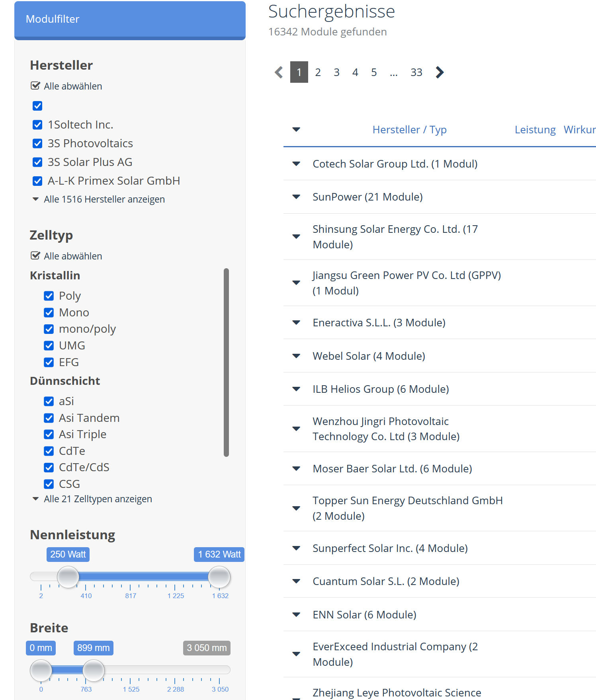Image resolution: width=596 pixels, height=700 pixels.
Task: Expand Jiangsu Green Power PV row
Action: (x=296, y=283)
